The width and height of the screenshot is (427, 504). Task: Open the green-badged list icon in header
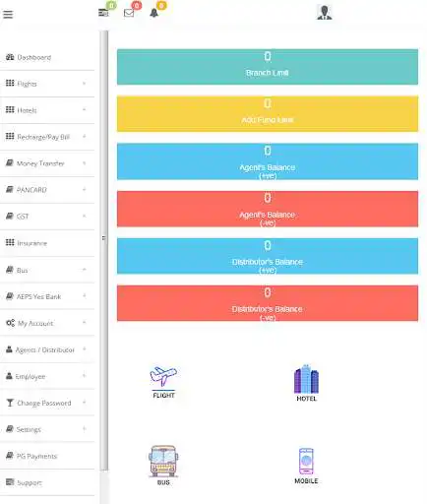click(103, 13)
